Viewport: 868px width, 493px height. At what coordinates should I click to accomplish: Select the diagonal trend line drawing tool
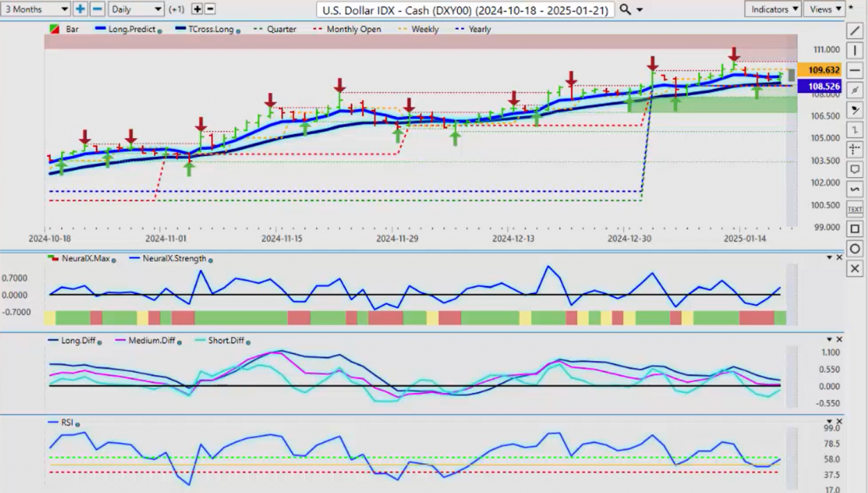pyautogui.click(x=854, y=30)
